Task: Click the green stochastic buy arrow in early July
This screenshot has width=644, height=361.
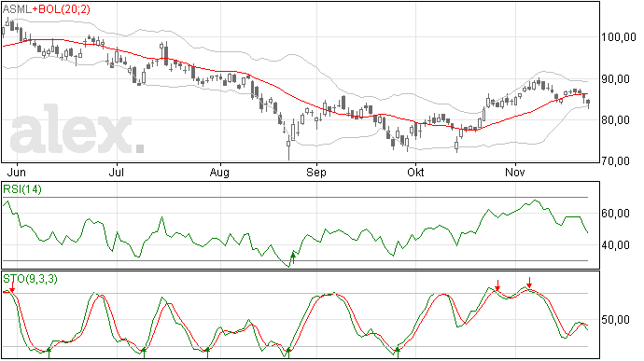Action: pos(144,353)
